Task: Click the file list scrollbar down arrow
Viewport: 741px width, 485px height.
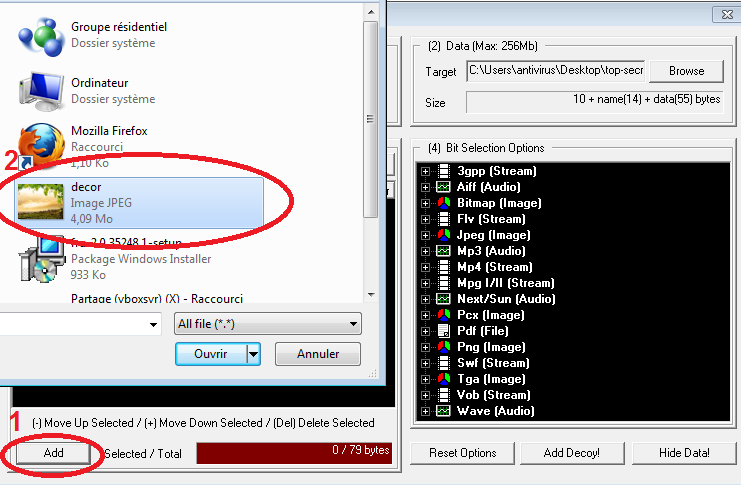Action: (371, 294)
